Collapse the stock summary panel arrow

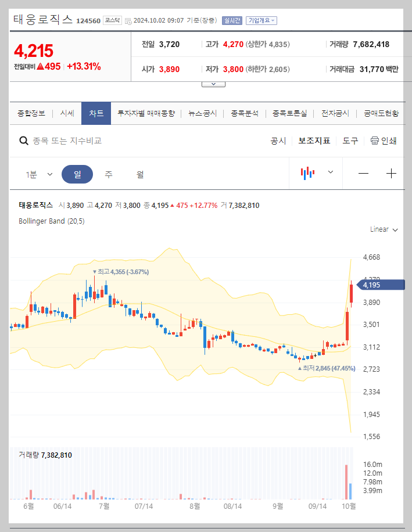point(213,83)
